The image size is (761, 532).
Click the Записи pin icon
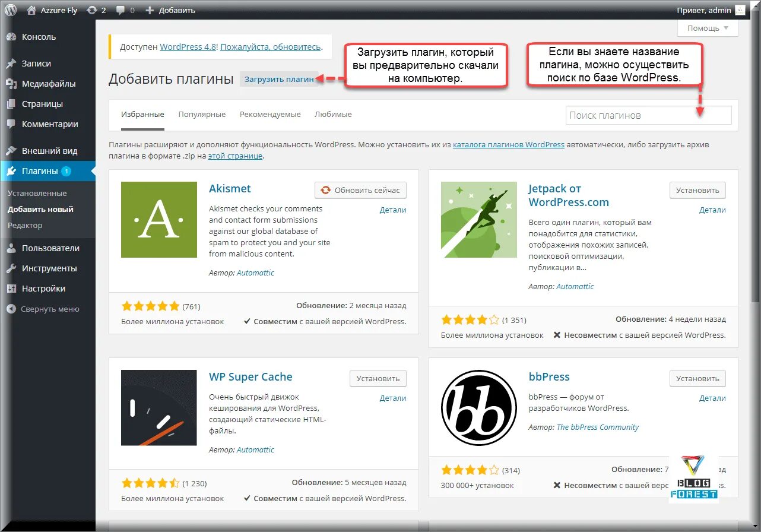click(11, 64)
